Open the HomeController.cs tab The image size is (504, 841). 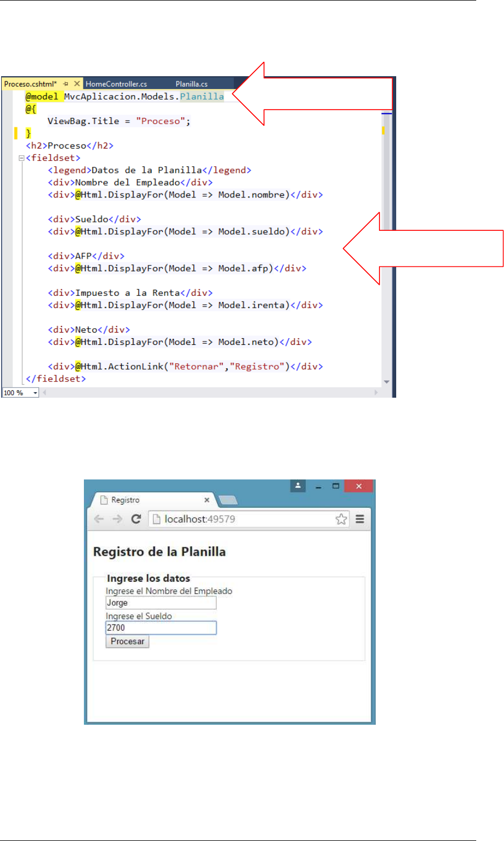coord(116,84)
